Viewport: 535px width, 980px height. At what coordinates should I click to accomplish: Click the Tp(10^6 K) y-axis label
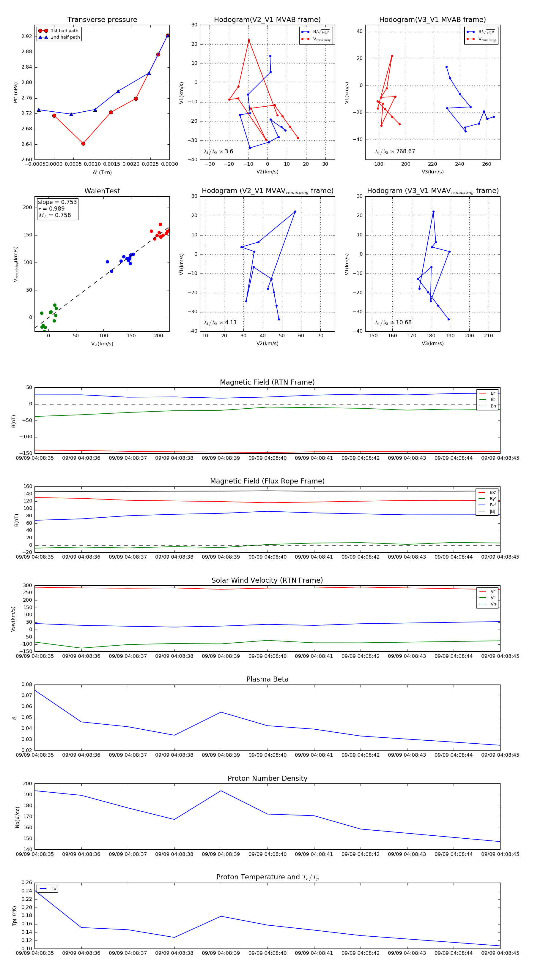coord(15,916)
